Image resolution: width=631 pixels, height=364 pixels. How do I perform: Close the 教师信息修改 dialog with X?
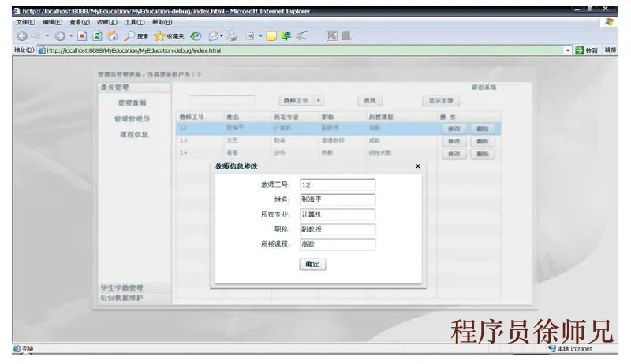tap(418, 166)
